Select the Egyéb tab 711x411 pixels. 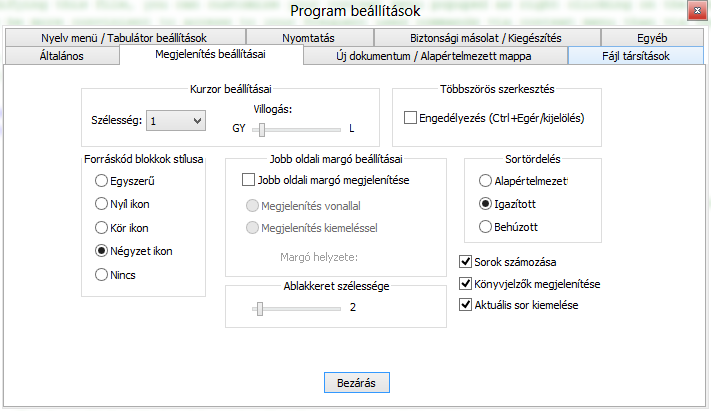pos(650,38)
